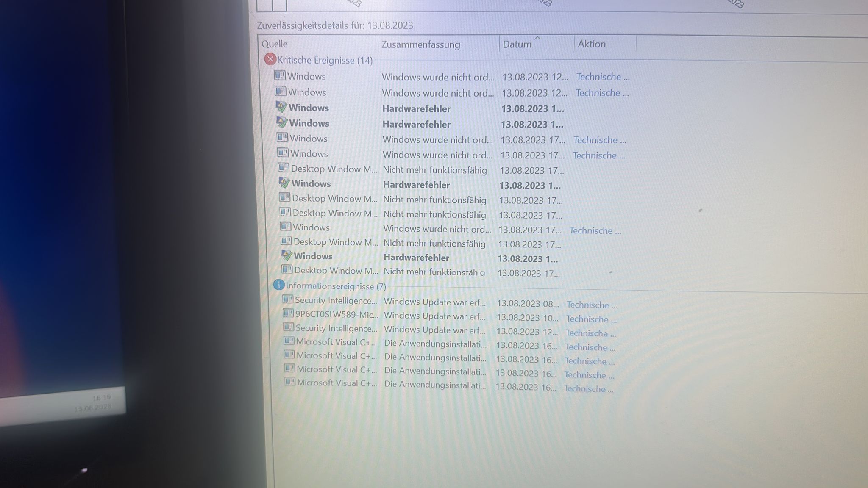Click the icon of first Hardwarefehler entry

[281, 107]
